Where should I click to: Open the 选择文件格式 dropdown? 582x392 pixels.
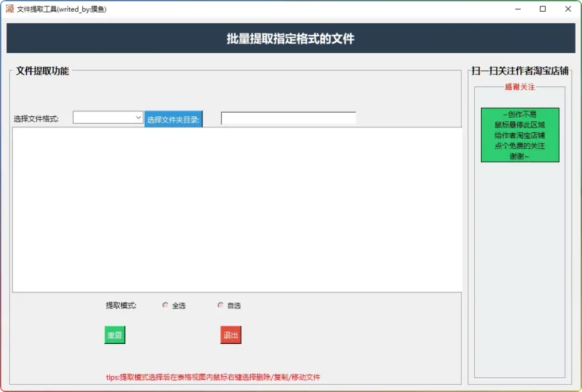click(108, 118)
